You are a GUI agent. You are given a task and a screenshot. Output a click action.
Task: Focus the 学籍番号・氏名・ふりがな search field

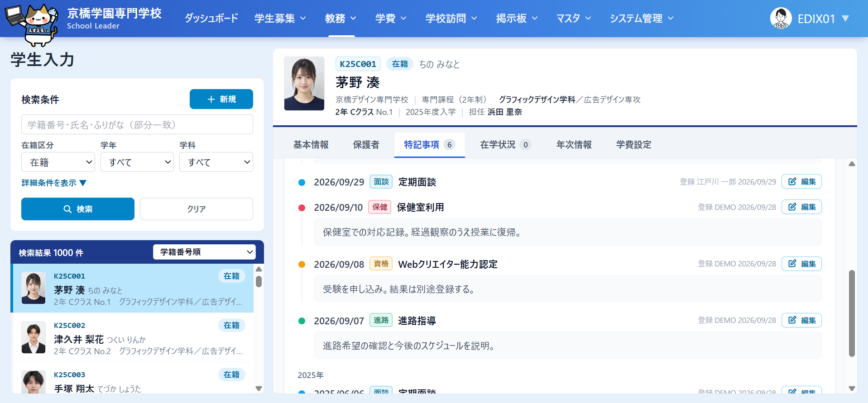137,124
